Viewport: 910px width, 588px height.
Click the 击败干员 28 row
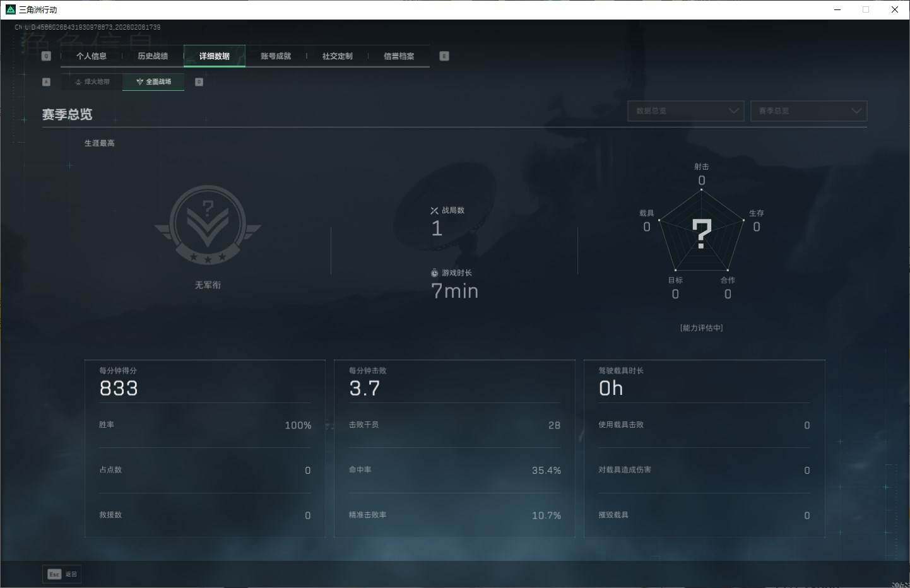454,425
